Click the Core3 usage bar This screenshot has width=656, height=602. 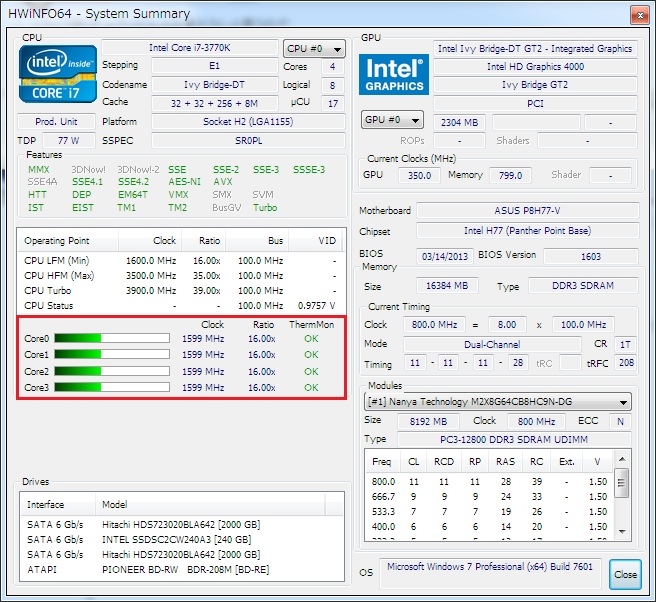(112, 387)
